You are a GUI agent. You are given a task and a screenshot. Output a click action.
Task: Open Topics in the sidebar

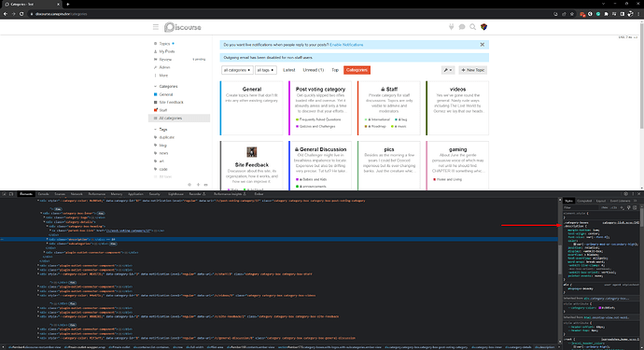tap(164, 44)
